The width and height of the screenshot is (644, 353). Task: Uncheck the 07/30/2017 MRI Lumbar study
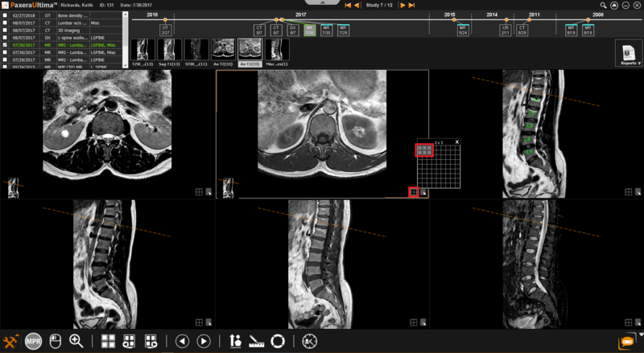pos(6,45)
